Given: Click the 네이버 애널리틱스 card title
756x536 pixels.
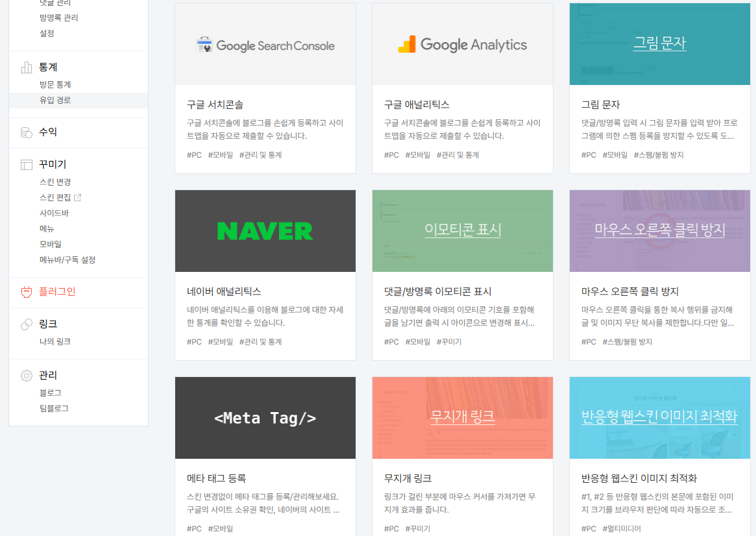Looking at the screenshot, I should tap(224, 291).
